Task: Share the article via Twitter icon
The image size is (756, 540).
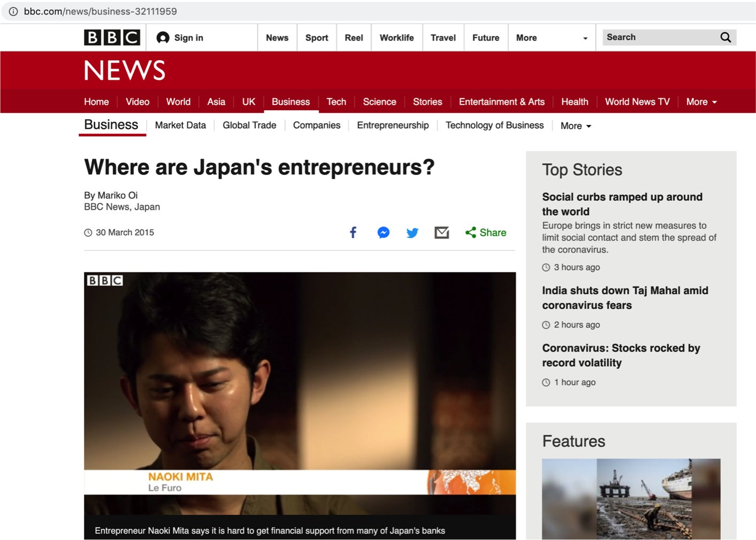Action: pyautogui.click(x=412, y=233)
